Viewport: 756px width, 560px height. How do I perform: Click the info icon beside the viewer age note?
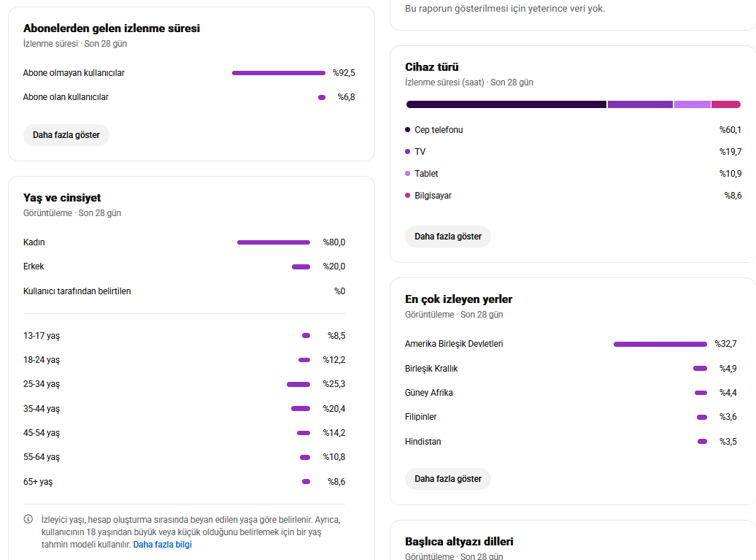(x=28, y=519)
